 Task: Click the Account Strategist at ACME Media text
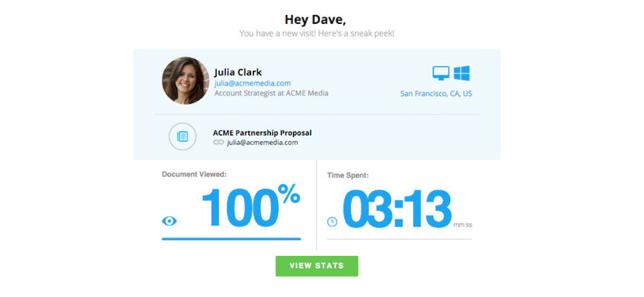pos(272,93)
